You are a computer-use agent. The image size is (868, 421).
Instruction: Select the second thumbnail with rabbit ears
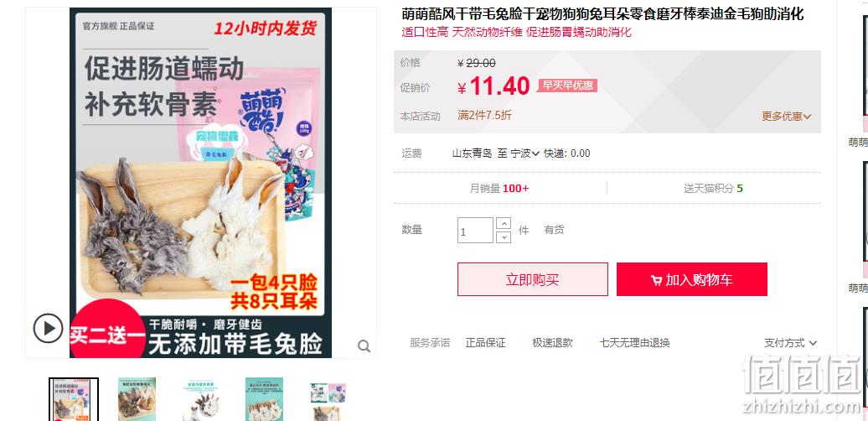point(137,399)
